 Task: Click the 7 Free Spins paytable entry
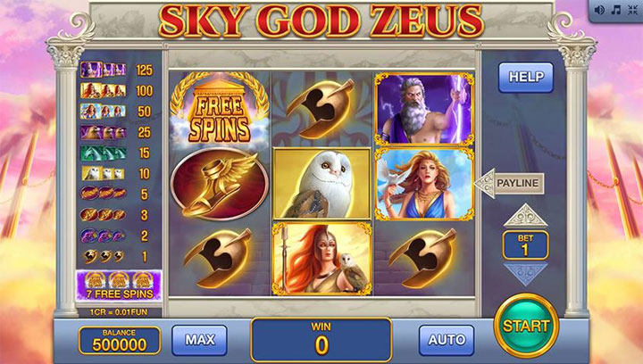pos(119,285)
